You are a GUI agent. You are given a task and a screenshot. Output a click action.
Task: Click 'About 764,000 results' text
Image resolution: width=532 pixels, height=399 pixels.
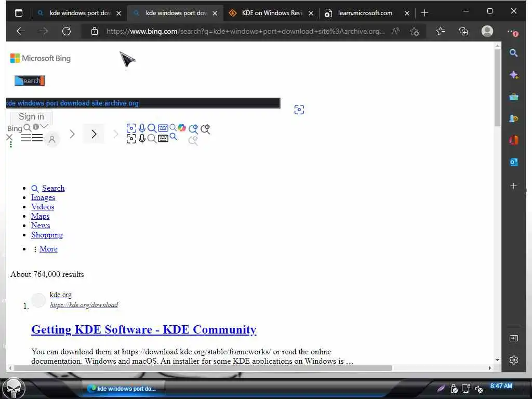pos(47,274)
